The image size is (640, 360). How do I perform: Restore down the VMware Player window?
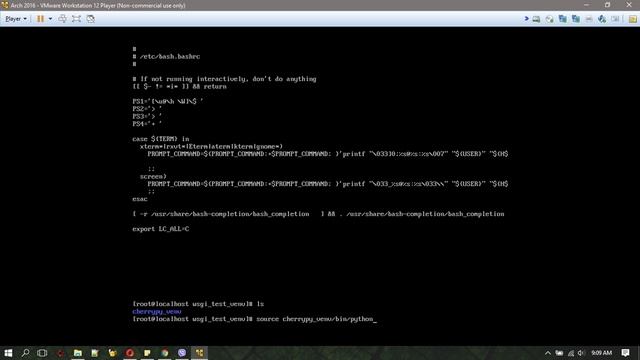(x=607, y=5)
